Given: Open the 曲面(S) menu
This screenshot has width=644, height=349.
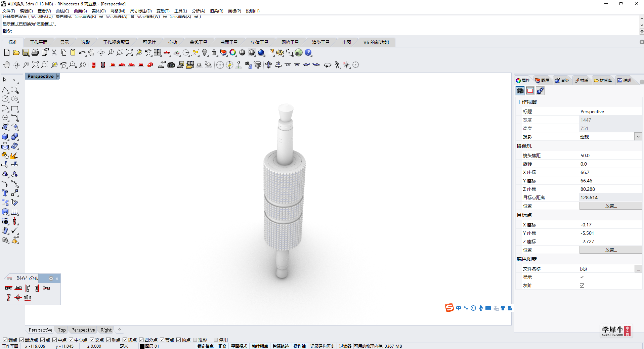Looking at the screenshot, I should point(80,11).
